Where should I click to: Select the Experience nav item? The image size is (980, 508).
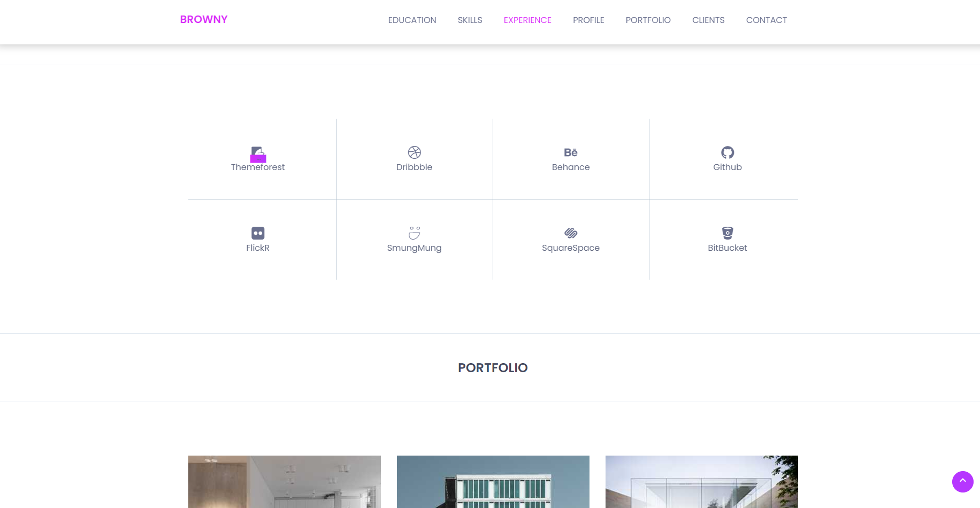tap(527, 20)
